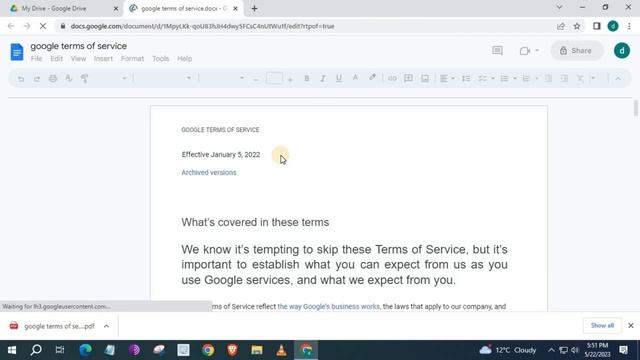Click the Print icon in toolbar
This screenshot has width=640, height=360.
[53, 78]
